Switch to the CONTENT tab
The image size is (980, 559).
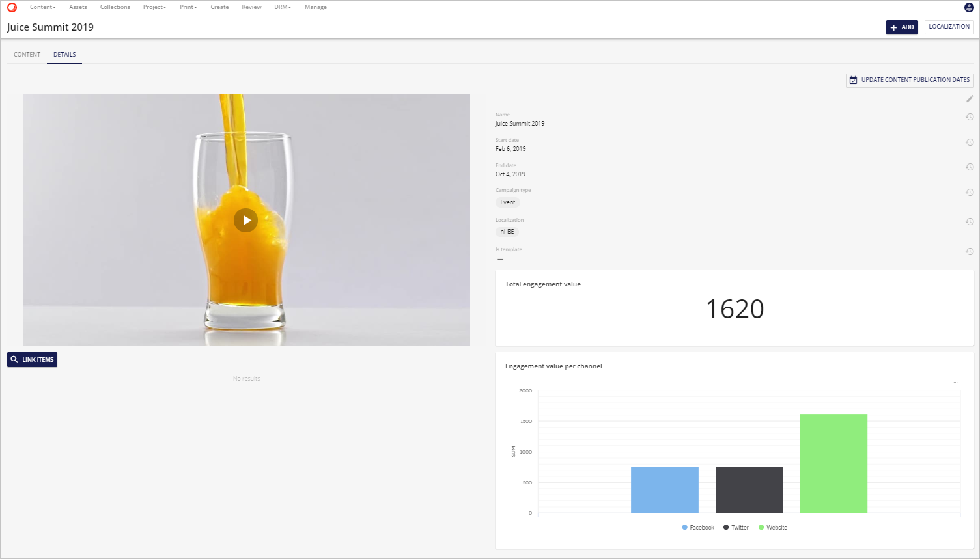(x=27, y=55)
